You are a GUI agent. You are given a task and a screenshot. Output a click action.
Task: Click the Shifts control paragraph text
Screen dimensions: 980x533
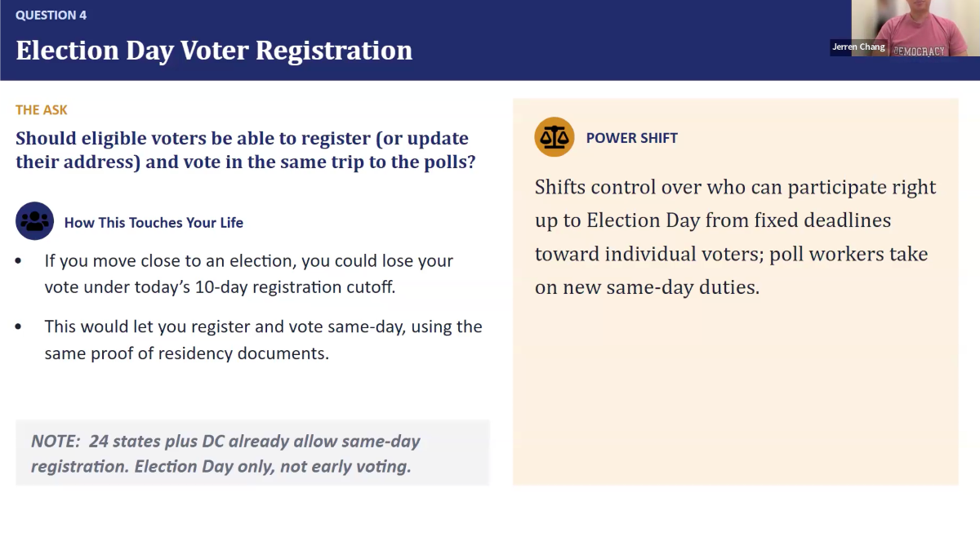click(x=735, y=237)
